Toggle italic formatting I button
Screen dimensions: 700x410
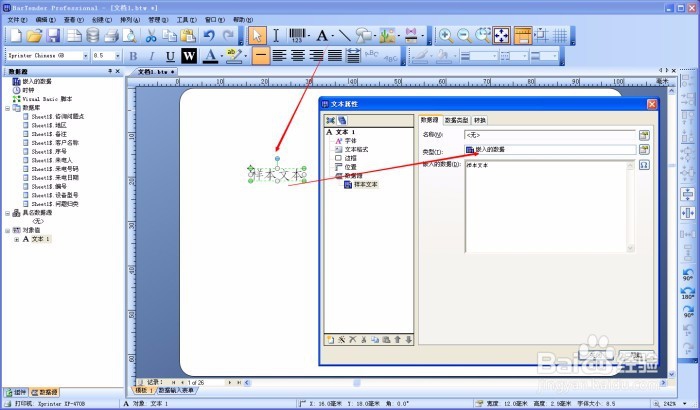[x=151, y=56]
